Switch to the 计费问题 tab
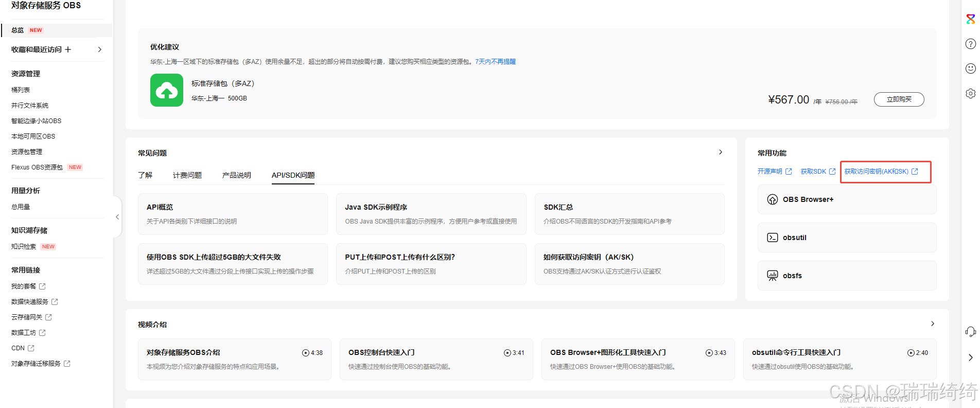The width and height of the screenshot is (980, 408). (x=187, y=175)
